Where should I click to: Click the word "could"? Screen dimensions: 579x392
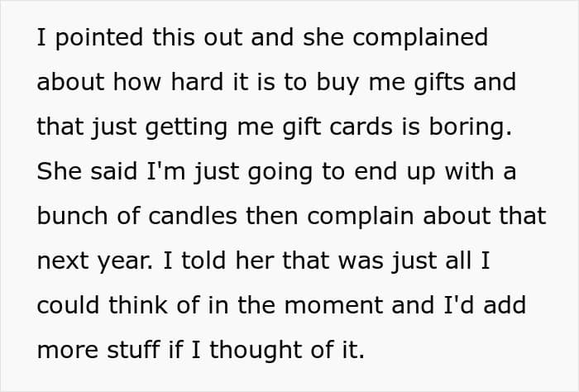68,306
